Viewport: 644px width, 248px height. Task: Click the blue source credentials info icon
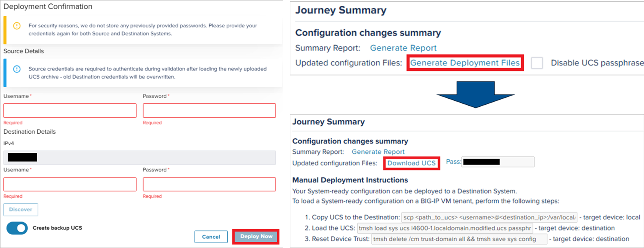tap(17, 69)
